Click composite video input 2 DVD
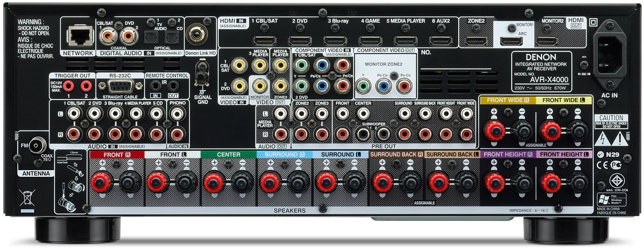The width and height of the screenshot is (644, 248). [x=239, y=86]
